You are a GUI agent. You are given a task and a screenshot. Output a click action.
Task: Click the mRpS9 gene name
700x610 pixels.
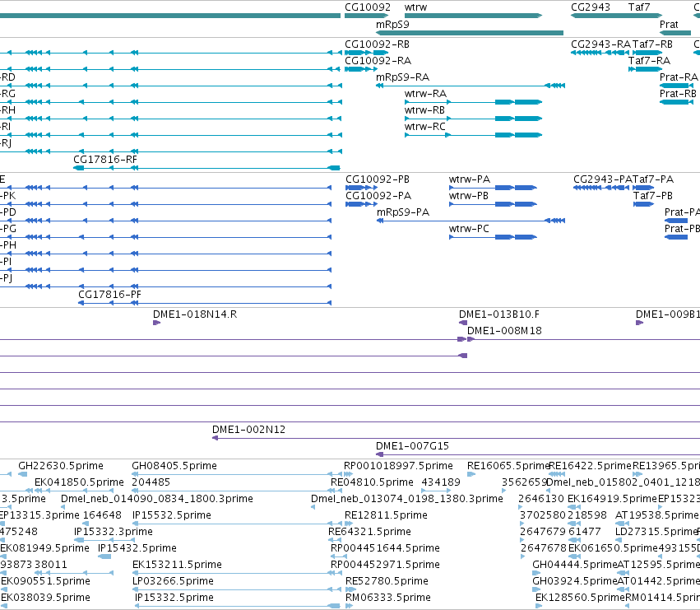tap(392, 25)
